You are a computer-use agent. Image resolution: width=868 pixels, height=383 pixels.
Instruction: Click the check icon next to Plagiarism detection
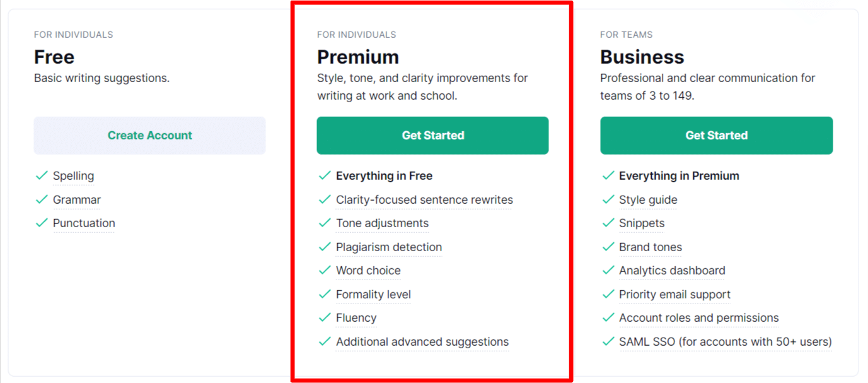(x=325, y=247)
